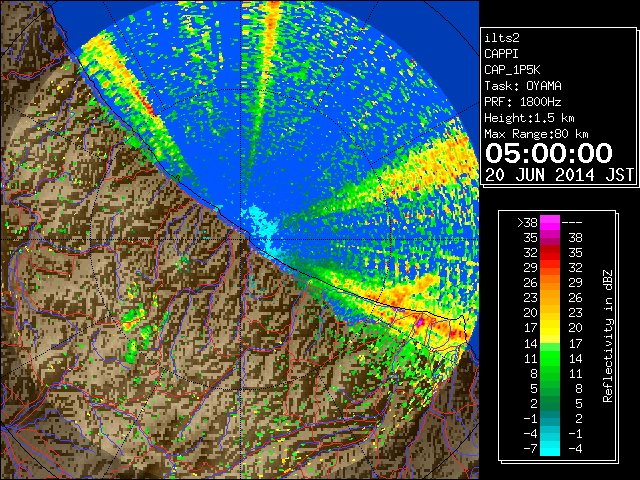
Task: Select the "20 JUN 2014 JST" date
Action: click(x=559, y=175)
